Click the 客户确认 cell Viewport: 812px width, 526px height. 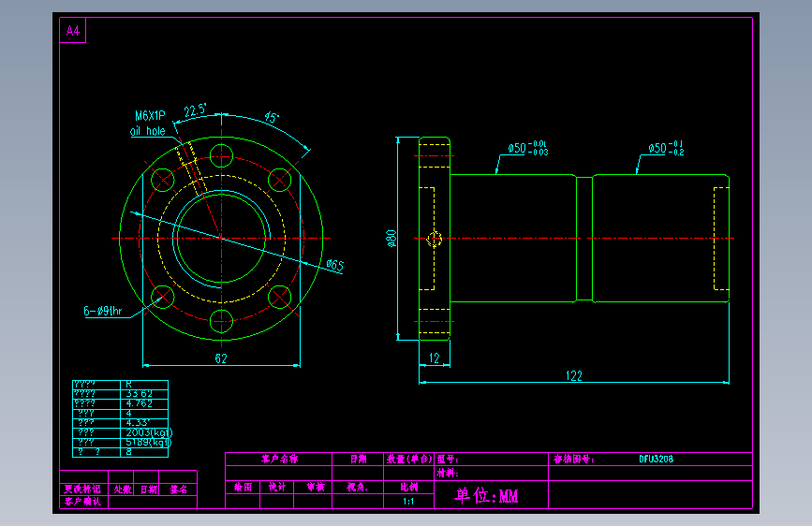pos(82,501)
